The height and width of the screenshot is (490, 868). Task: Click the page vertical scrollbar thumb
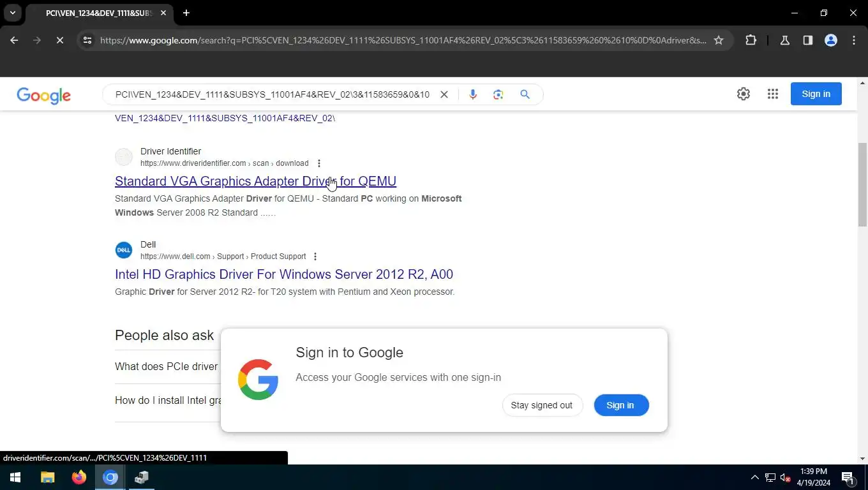coord(863,184)
